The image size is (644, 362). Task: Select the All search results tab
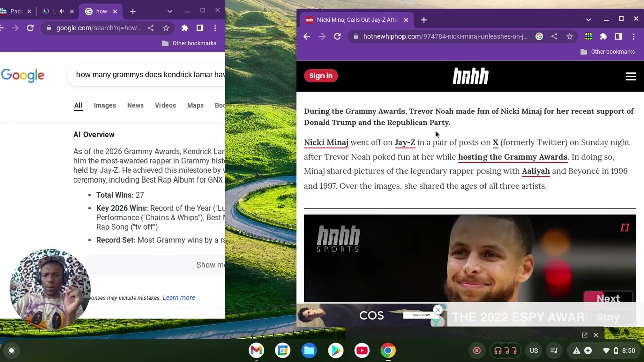[78, 105]
